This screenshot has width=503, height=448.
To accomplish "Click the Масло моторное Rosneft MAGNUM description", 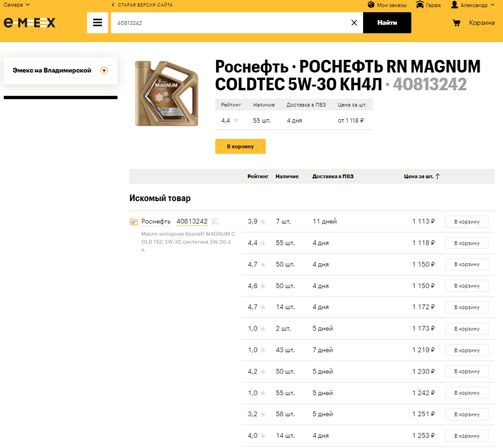I will [x=188, y=242].
